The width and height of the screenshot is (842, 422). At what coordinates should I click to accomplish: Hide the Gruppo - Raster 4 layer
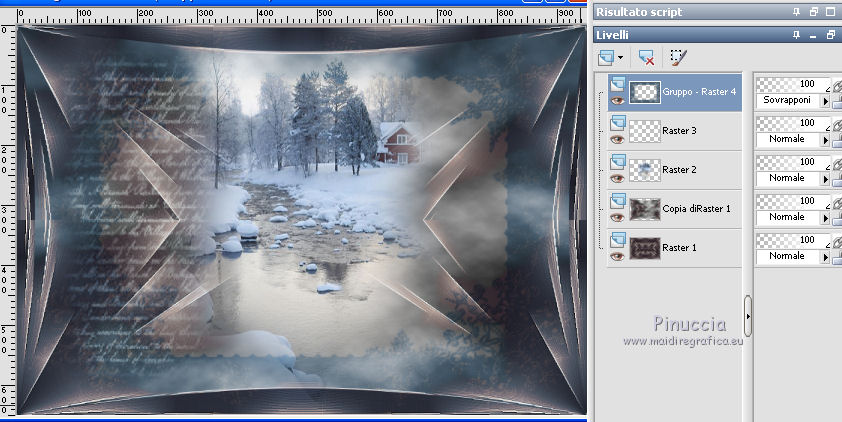point(618,100)
